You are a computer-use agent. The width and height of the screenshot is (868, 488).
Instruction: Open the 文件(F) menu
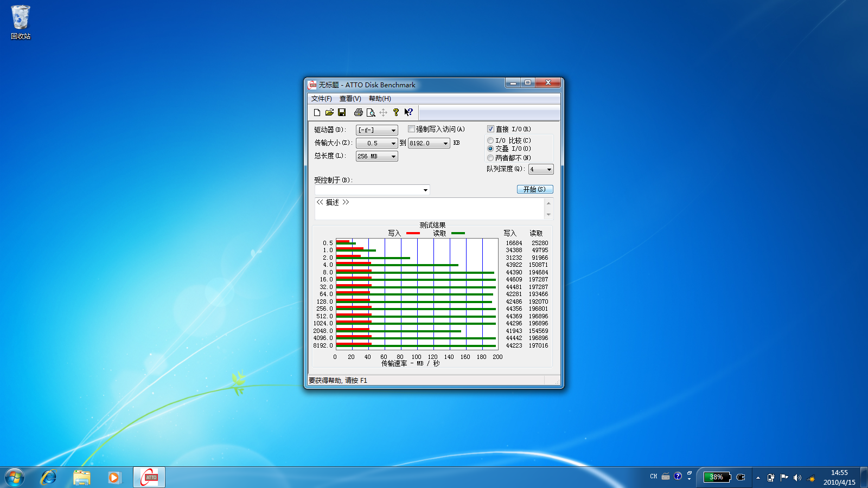click(321, 99)
